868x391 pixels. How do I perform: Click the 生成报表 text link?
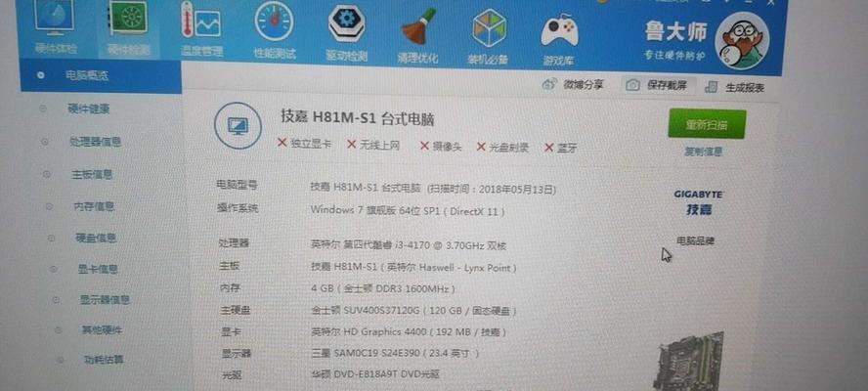745,88
